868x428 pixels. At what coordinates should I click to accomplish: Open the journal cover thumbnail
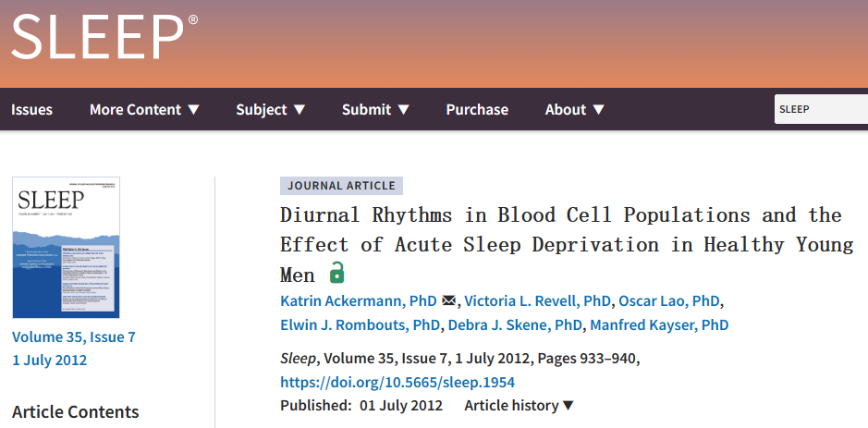pyautogui.click(x=66, y=248)
